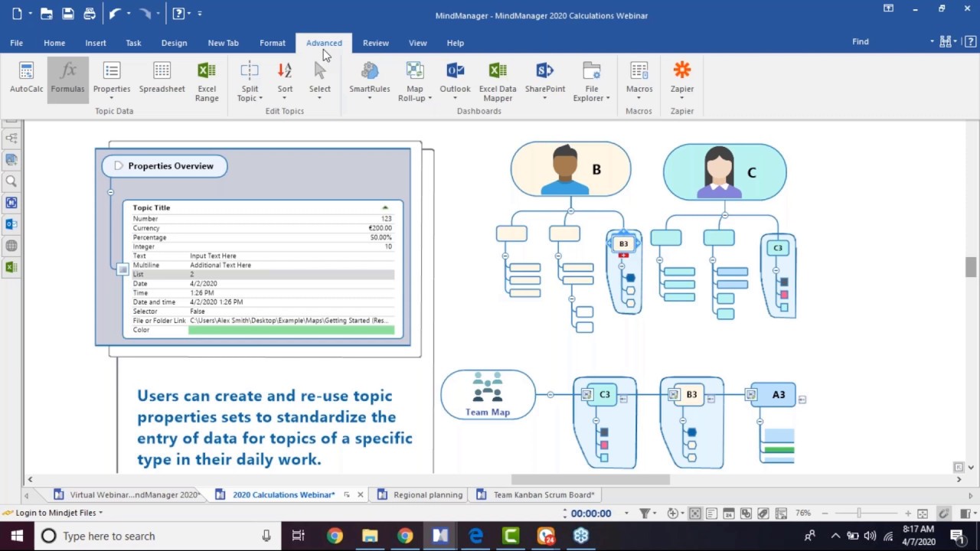Open the Excel panel in left sidebar
The height and width of the screenshot is (551, 980).
11,267
